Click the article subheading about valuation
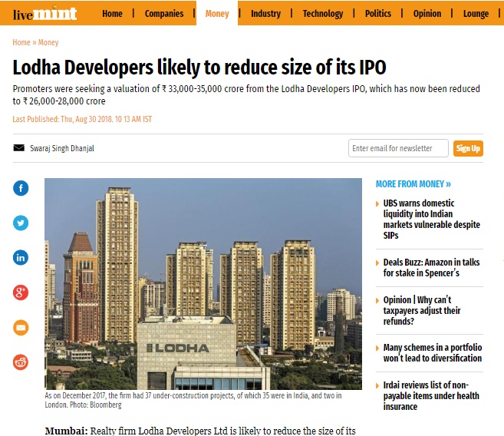Image resolution: width=504 pixels, height=436 pixels. pos(246,95)
